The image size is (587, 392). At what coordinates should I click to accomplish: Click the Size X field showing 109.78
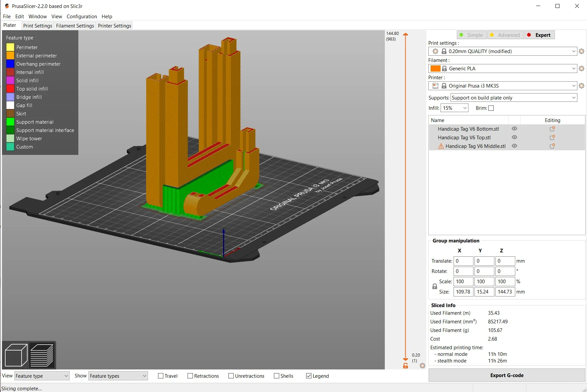[x=463, y=292]
